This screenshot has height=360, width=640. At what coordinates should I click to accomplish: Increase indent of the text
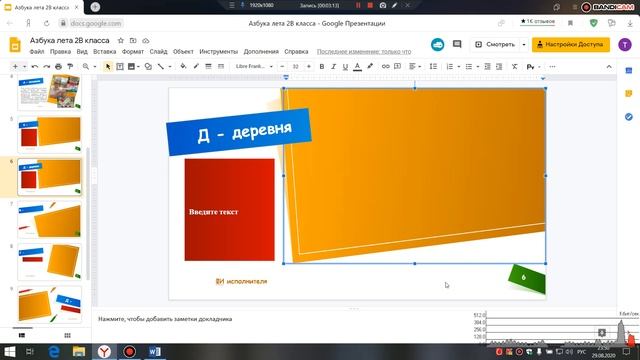pyautogui.click(x=499, y=67)
